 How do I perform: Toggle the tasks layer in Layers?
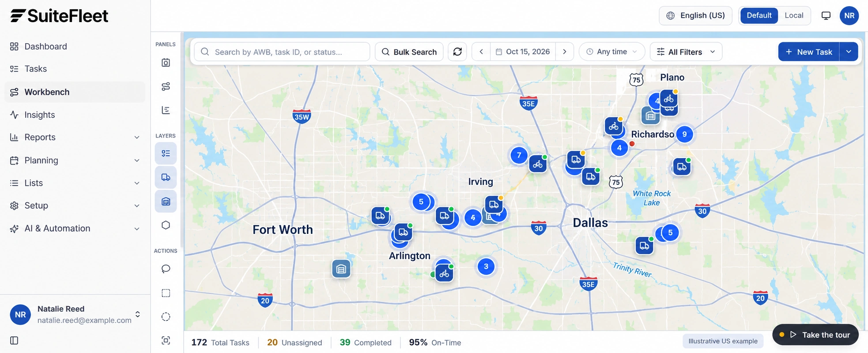click(x=166, y=154)
